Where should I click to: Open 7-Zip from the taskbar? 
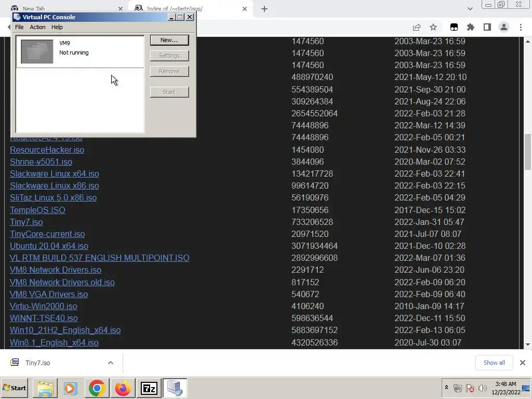click(149, 388)
